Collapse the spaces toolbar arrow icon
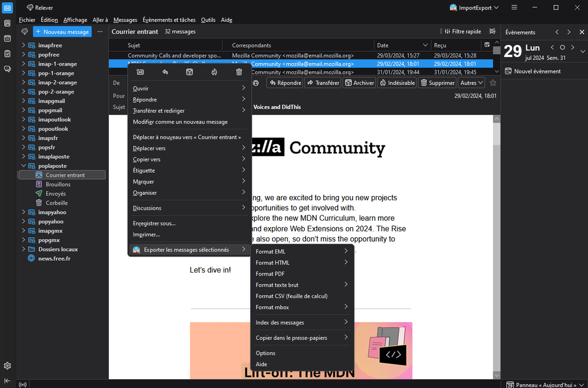This screenshot has width=588, height=388. tap(8, 381)
